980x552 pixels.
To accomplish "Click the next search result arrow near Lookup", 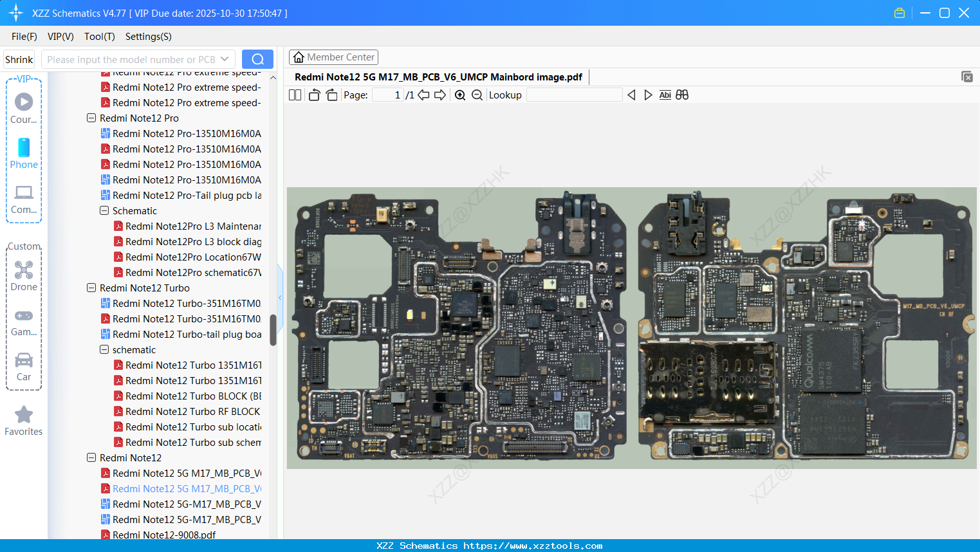I will point(648,95).
